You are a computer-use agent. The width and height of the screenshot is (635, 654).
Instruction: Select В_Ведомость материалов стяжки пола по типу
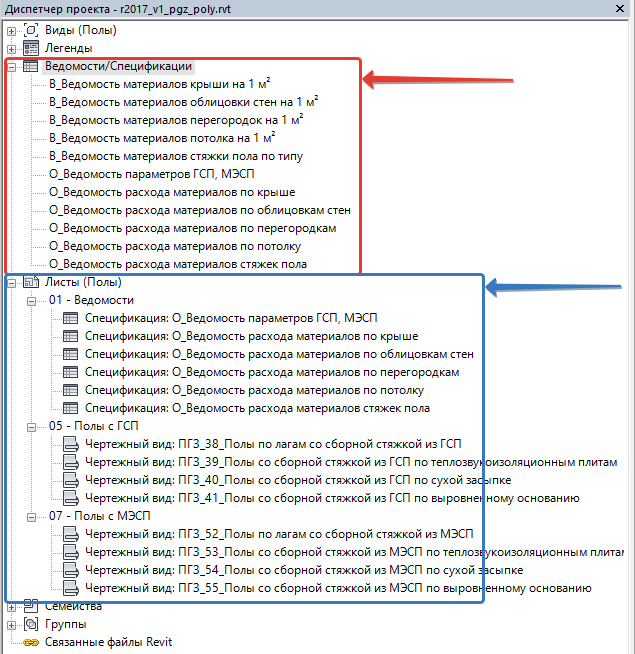175,156
